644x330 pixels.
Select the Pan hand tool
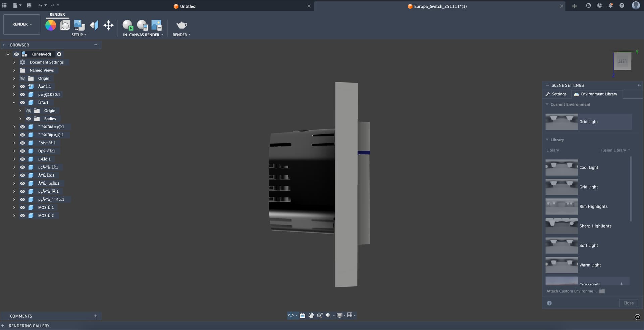coord(311,315)
